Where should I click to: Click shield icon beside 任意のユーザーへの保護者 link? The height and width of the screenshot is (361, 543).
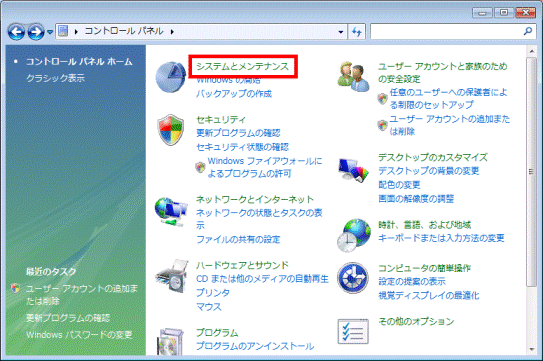(x=382, y=98)
